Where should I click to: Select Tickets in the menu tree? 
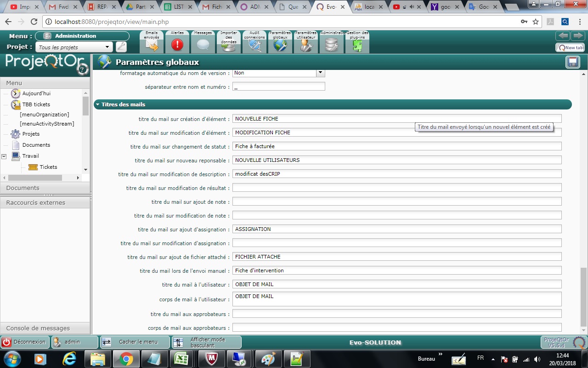click(x=48, y=167)
